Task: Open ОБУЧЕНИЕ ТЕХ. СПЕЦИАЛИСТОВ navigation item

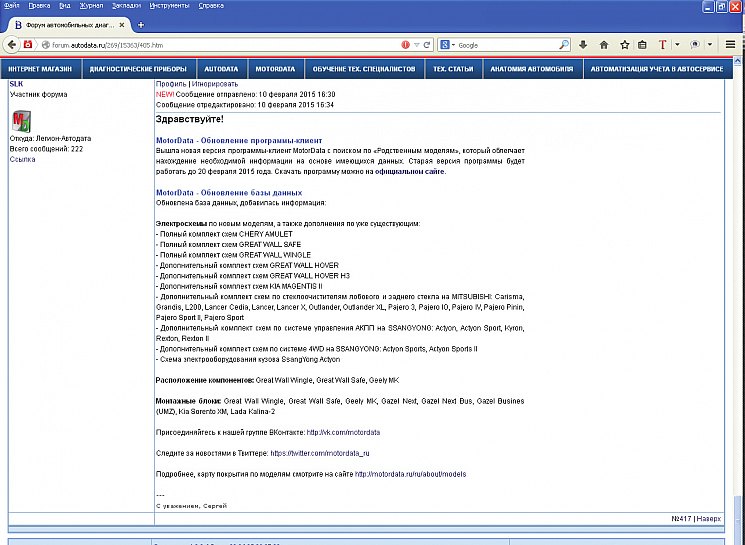Action: (x=364, y=69)
